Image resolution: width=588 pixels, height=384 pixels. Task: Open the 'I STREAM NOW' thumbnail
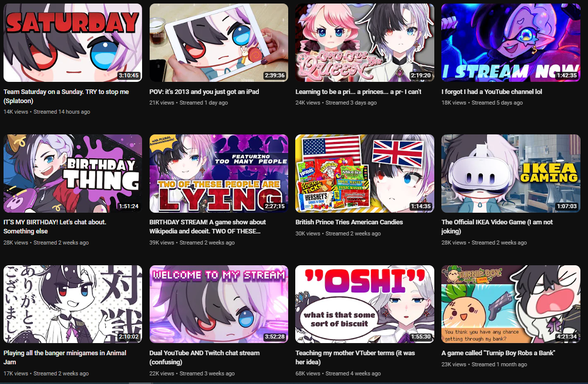(x=511, y=43)
